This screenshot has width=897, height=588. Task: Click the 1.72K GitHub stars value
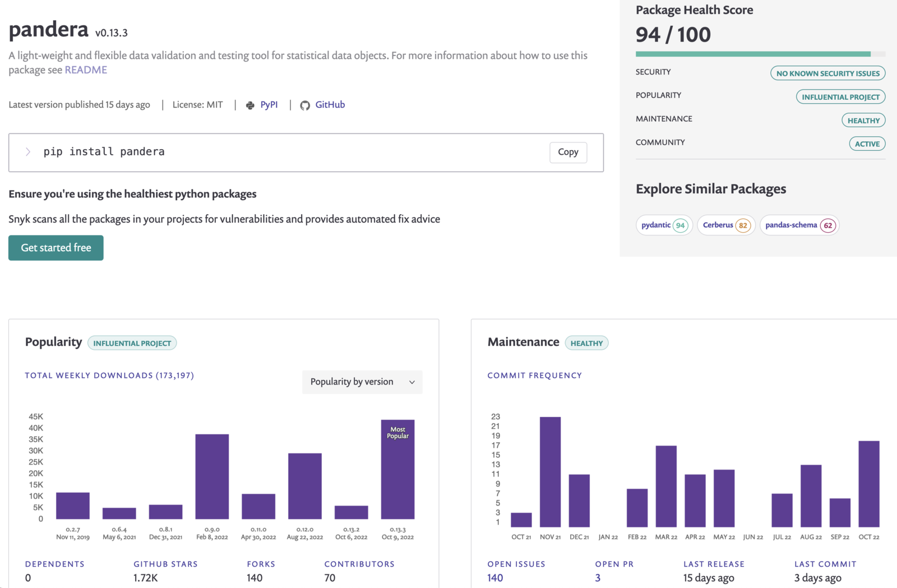(146, 578)
